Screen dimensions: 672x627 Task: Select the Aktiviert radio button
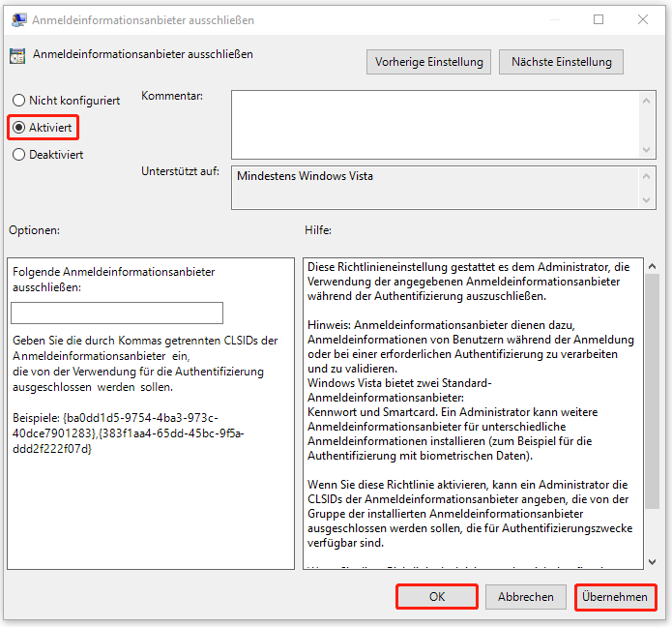(x=42, y=128)
